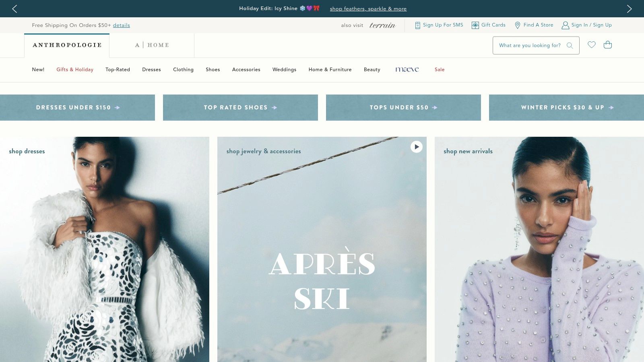Open the Sale menu
The height and width of the screenshot is (362, 644).
pyautogui.click(x=440, y=70)
